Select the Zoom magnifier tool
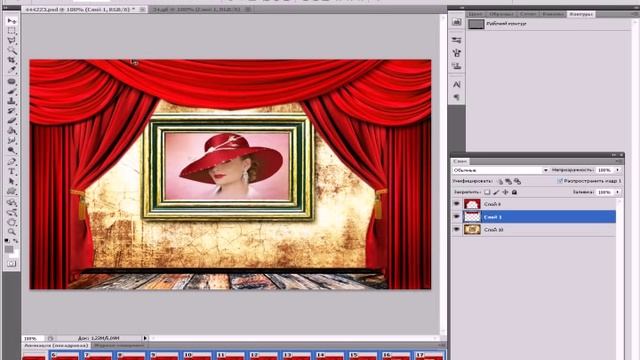The width and height of the screenshot is (640, 360). point(12,232)
